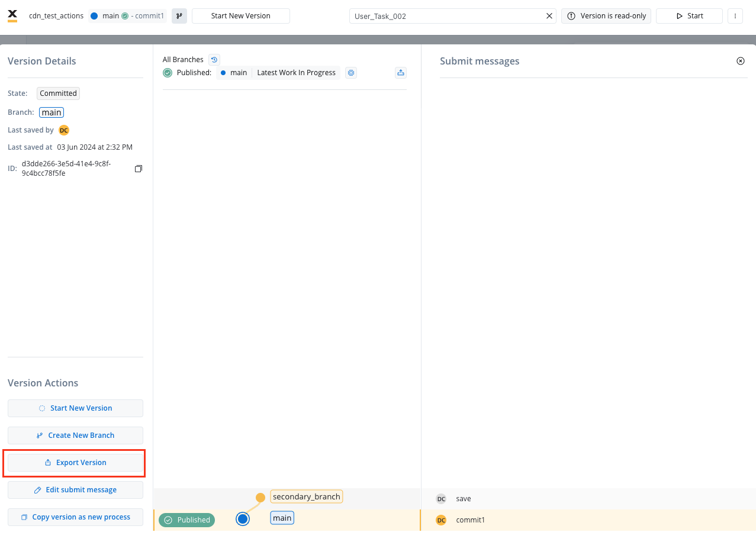The height and width of the screenshot is (542, 756).
Task: Click the green Published badge in the graph row
Action: click(x=187, y=520)
